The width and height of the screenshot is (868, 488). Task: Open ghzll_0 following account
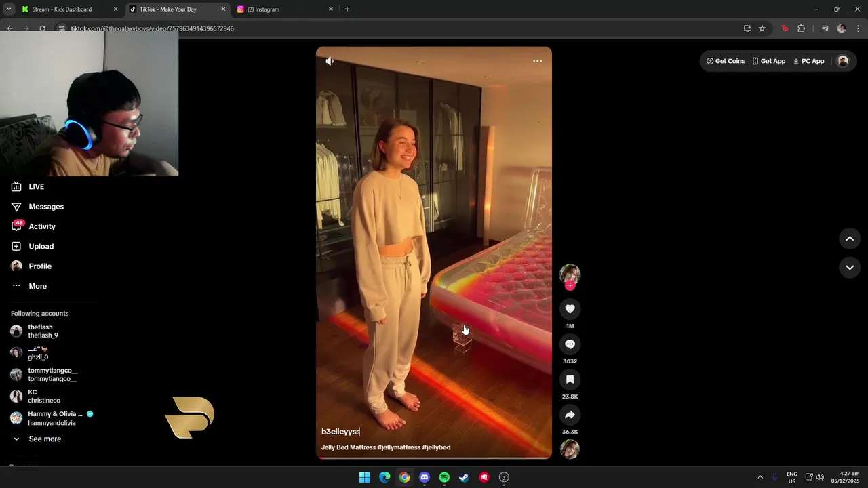point(30,353)
